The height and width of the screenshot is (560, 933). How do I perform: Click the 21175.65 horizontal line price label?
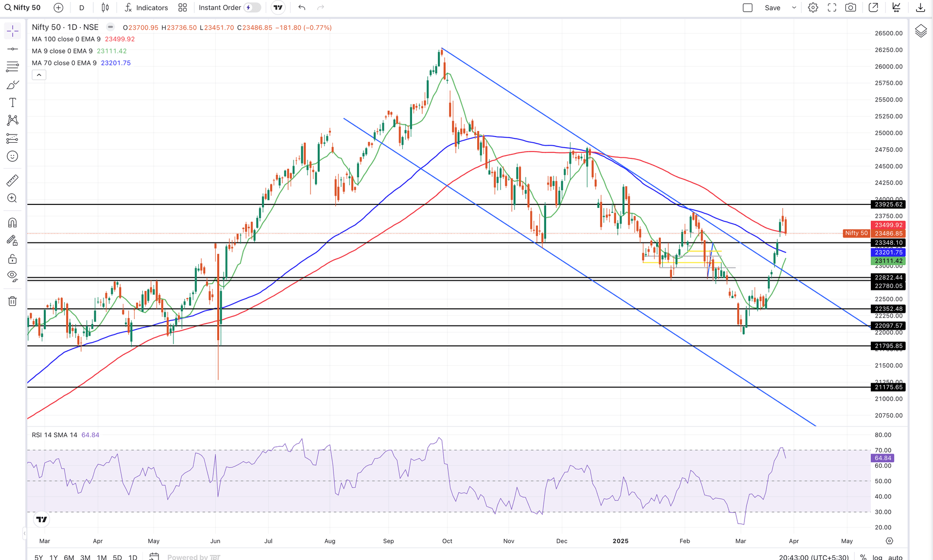[888, 387]
